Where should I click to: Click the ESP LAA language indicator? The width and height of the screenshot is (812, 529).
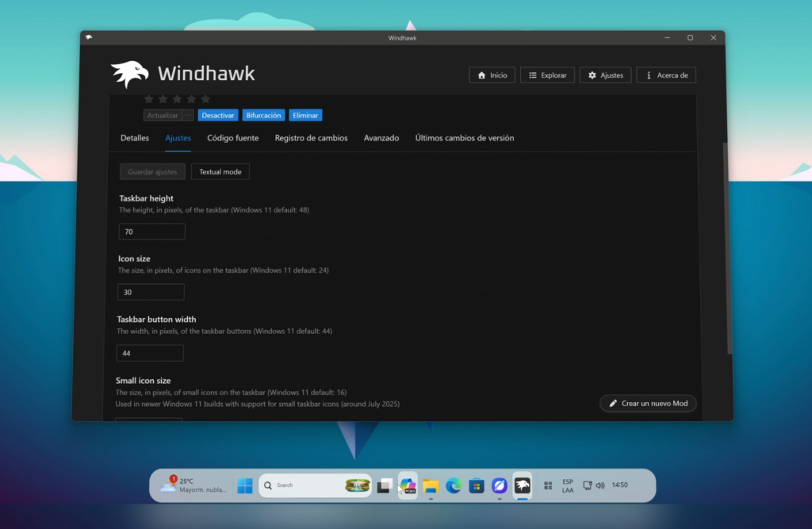(568, 486)
